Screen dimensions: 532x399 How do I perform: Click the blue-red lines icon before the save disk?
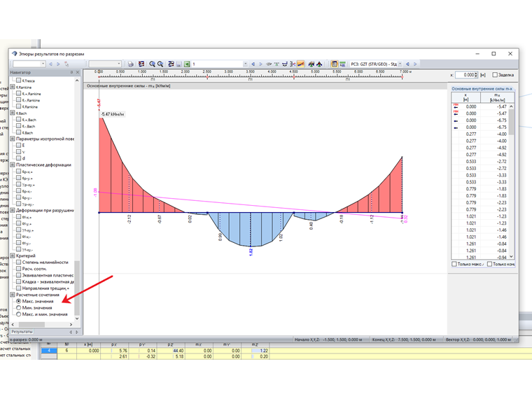tap(171, 64)
